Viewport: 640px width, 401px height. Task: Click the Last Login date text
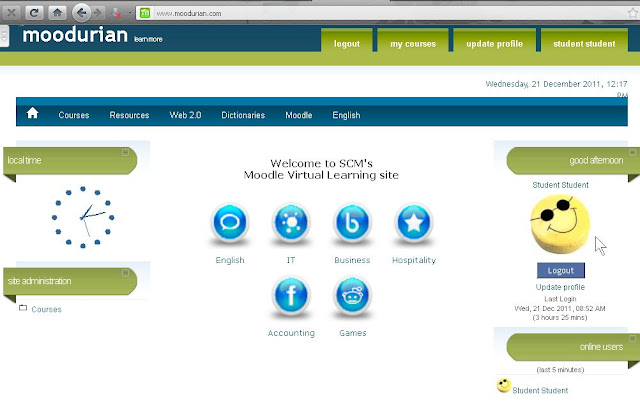pyautogui.click(x=560, y=308)
